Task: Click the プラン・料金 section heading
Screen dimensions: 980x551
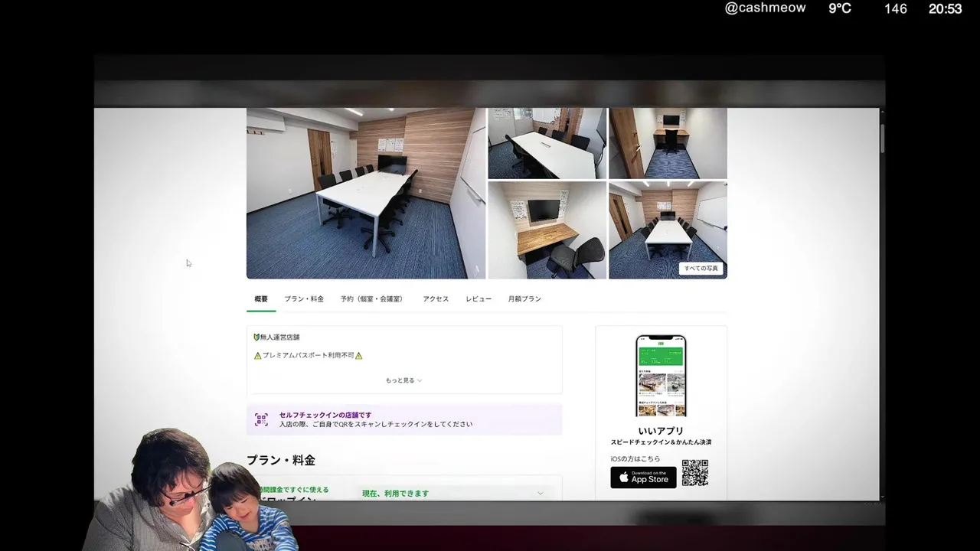Action: click(x=281, y=460)
